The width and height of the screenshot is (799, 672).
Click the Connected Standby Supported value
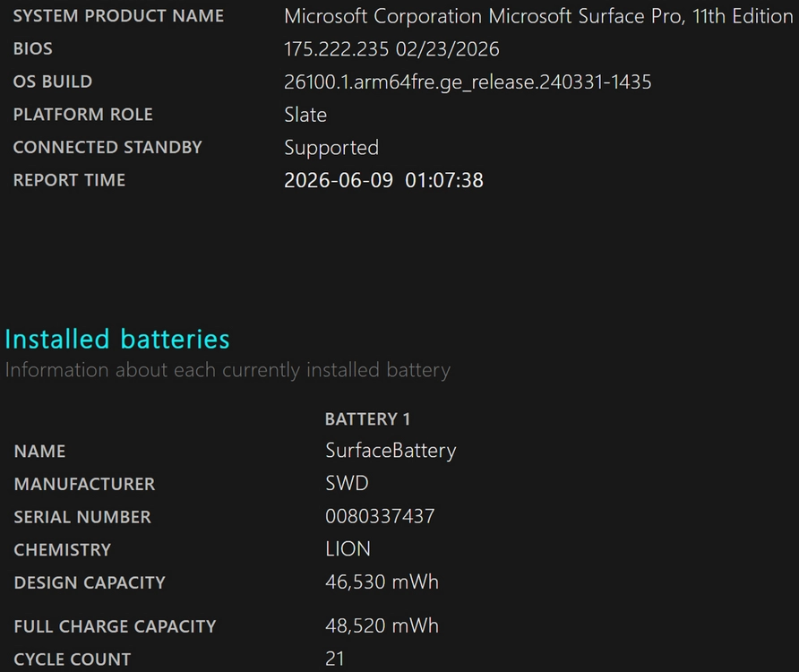[331, 148]
